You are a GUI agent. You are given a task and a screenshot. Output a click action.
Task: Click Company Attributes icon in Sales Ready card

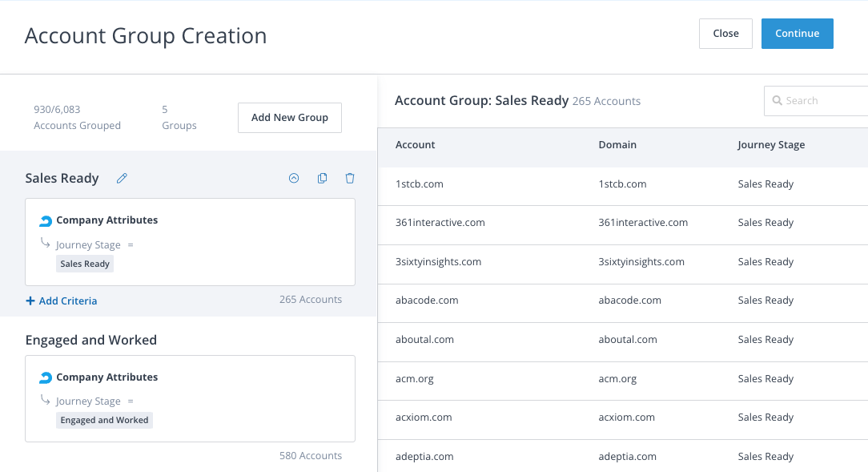pos(46,220)
